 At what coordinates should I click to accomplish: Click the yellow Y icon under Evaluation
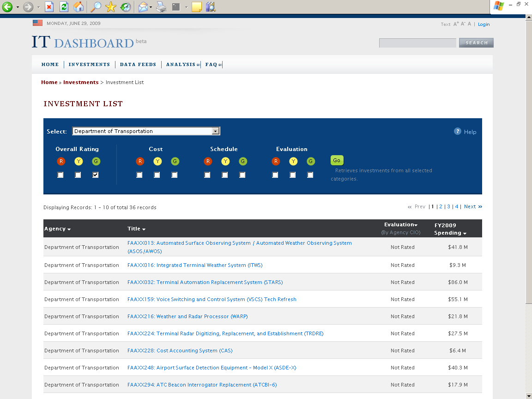point(293,161)
